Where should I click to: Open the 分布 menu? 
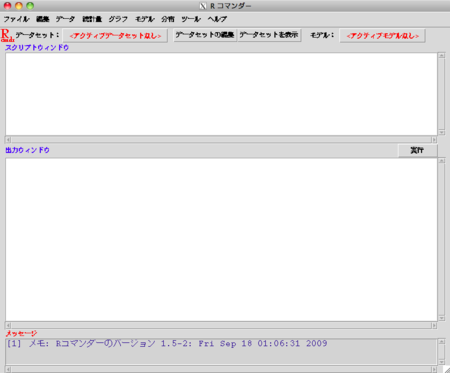pyautogui.click(x=168, y=19)
